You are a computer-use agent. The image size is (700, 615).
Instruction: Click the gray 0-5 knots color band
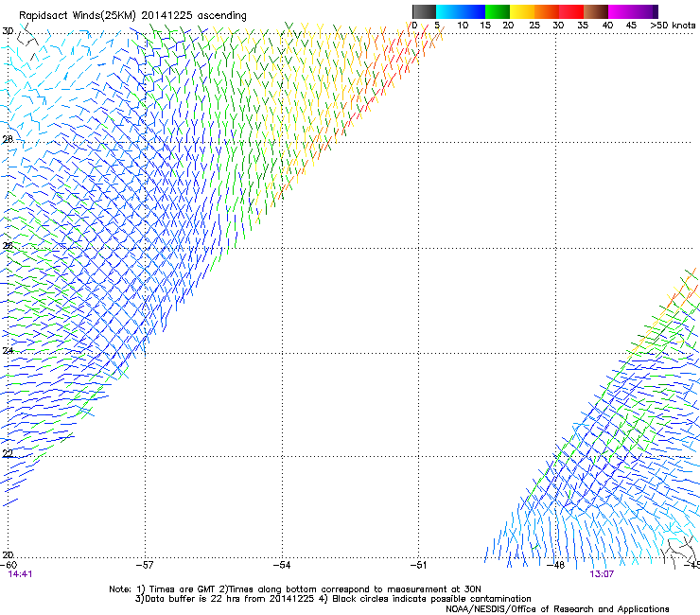[424, 11]
